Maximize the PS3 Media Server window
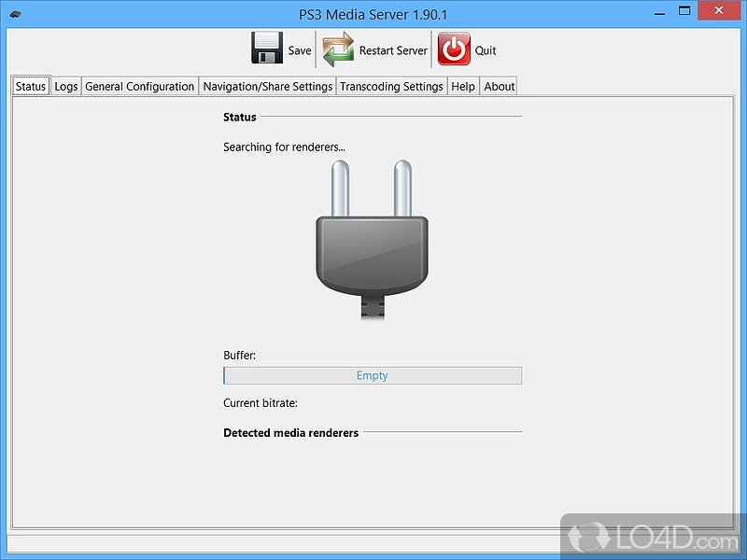This screenshot has height=560, width=747. [x=684, y=11]
